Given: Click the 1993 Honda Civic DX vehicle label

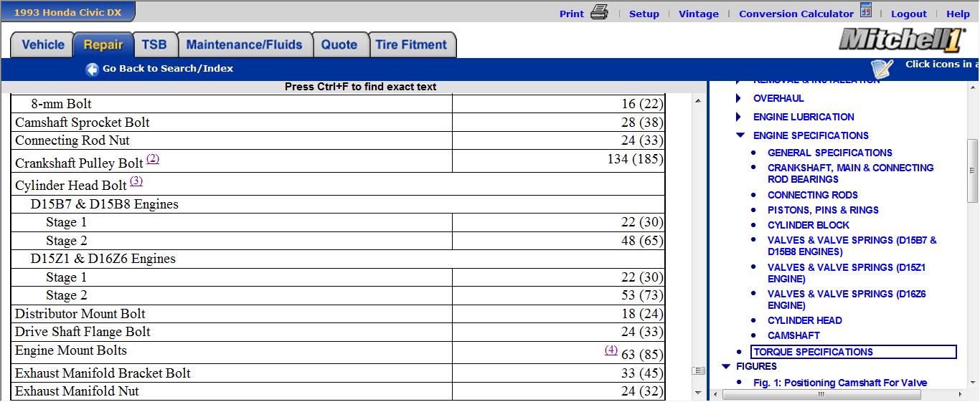Looking at the screenshot, I should coord(67,12).
